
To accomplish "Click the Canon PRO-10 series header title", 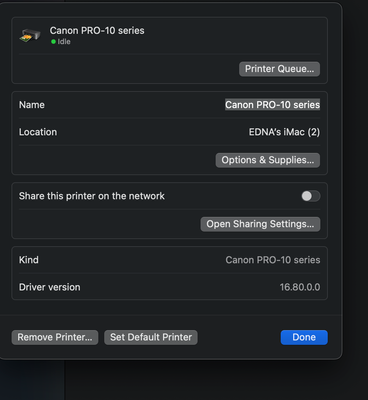I will coord(97,31).
